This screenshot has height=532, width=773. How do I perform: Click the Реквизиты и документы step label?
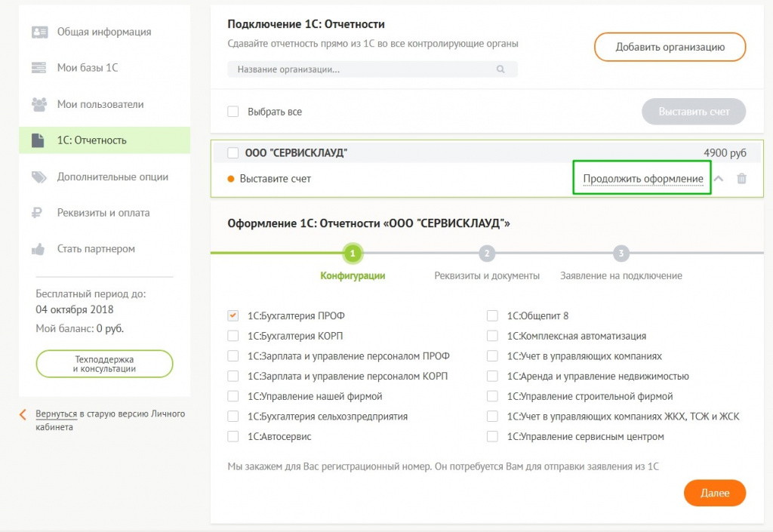pyautogui.click(x=487, y=276)
